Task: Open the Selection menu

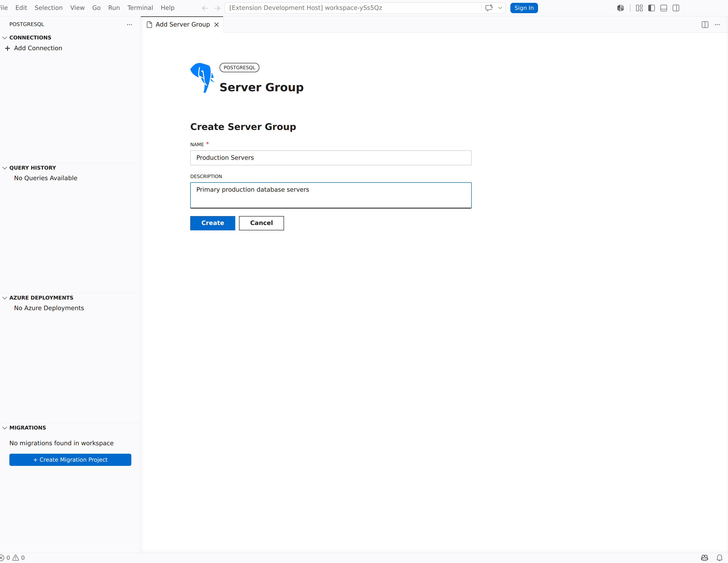Action: point(49,8)
